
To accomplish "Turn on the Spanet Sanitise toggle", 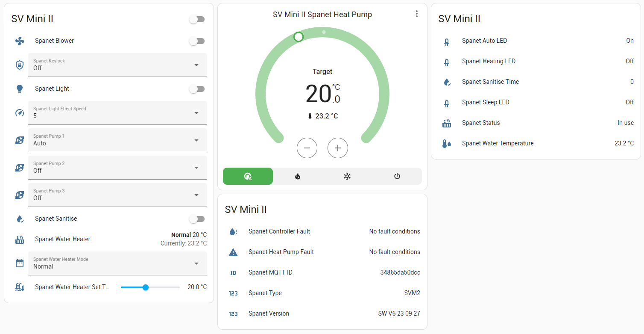I will coord(197,219).
